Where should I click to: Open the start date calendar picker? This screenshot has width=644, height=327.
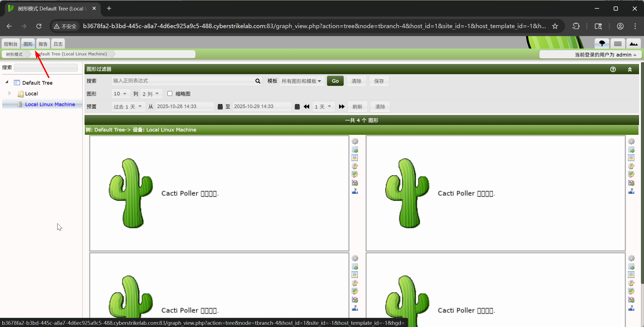pos(220,107)
